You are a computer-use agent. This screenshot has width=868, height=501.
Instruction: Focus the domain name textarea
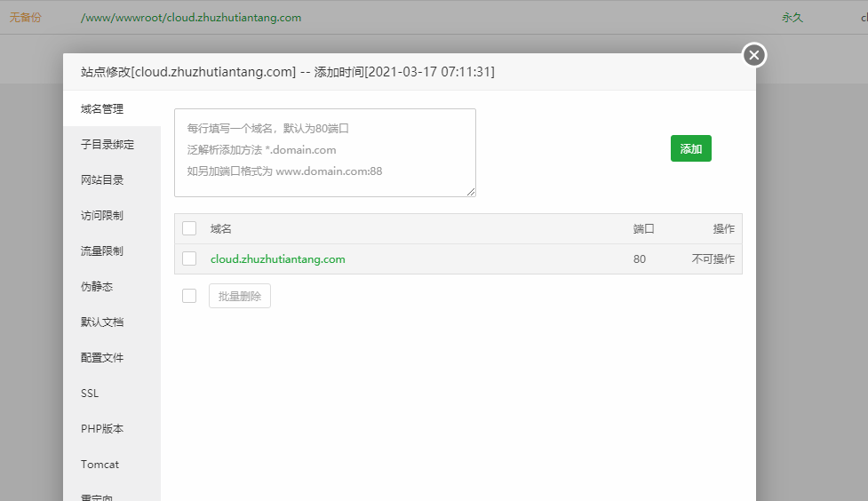click(325, 153)
